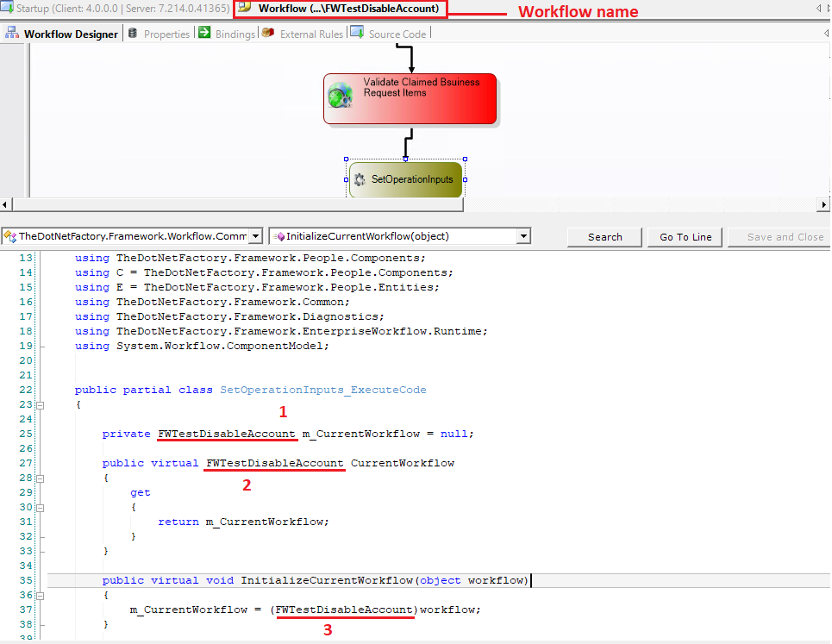Click the method icon in member dropdown
This screenshot has width=832, height=644.
278,236
